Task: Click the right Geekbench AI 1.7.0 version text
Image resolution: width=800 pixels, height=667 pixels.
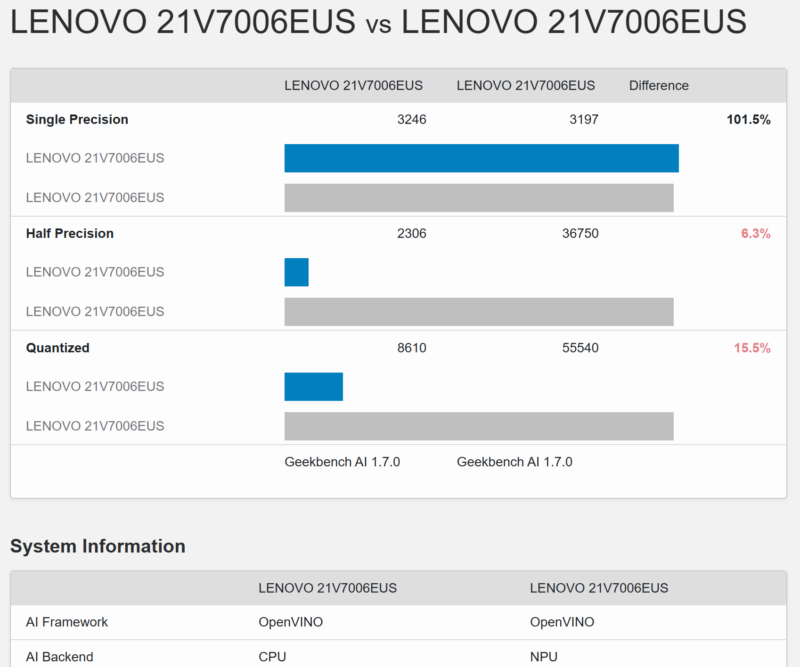Action: [x=514, y=462]
